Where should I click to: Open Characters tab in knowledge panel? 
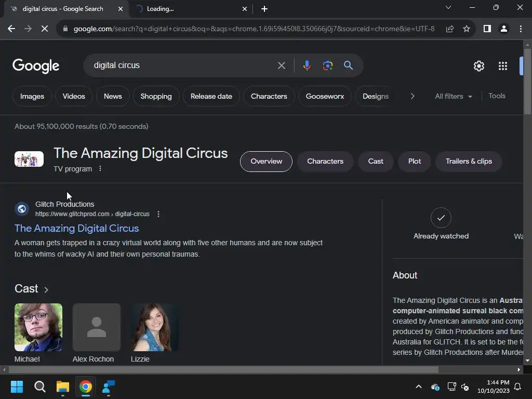[x=325, y=162]
